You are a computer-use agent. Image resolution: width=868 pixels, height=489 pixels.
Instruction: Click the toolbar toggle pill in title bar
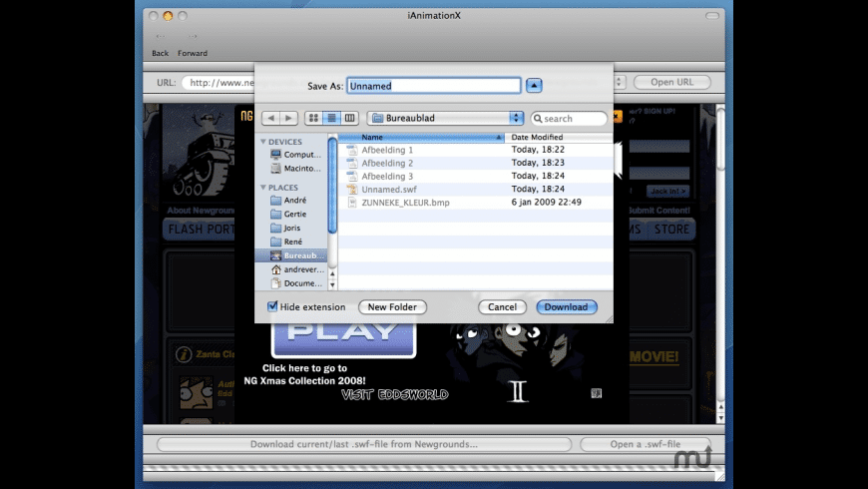[x=712, y=16]
